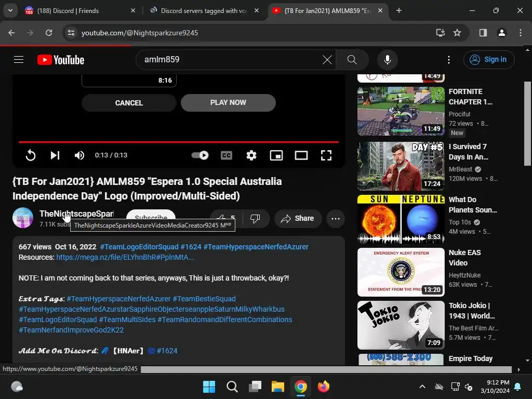This screenshot has width=532, height=399.
Task: Open taskbar clock and date
Action: pyautogui.click(x=495, y=387)
